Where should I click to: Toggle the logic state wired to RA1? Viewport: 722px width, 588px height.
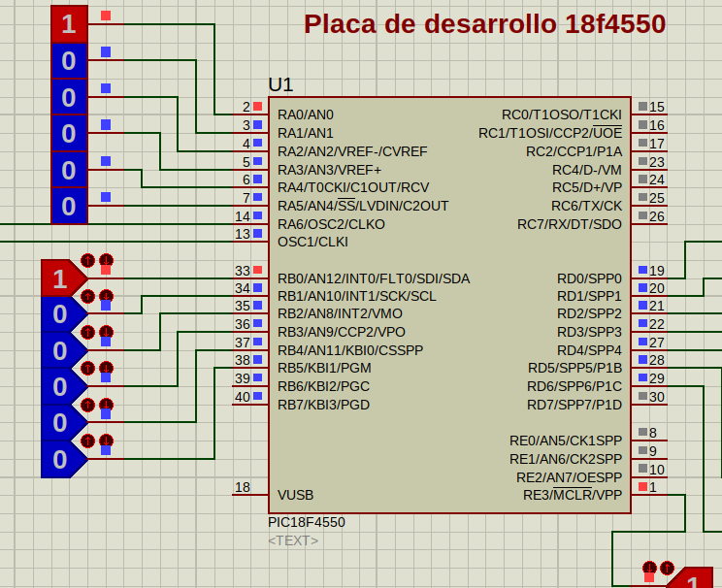click(69, 60)
